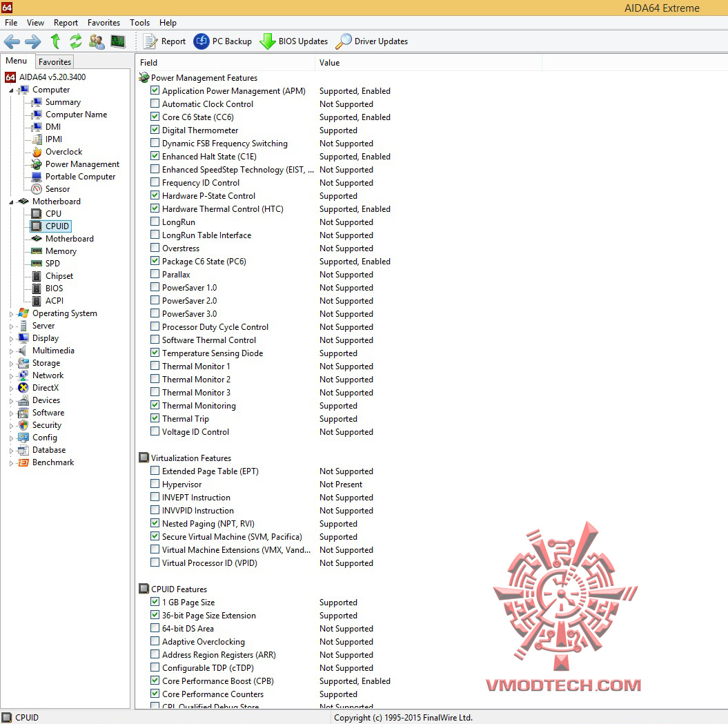
Task: Select the DirectX icon
Action: (x=23, y=388)
